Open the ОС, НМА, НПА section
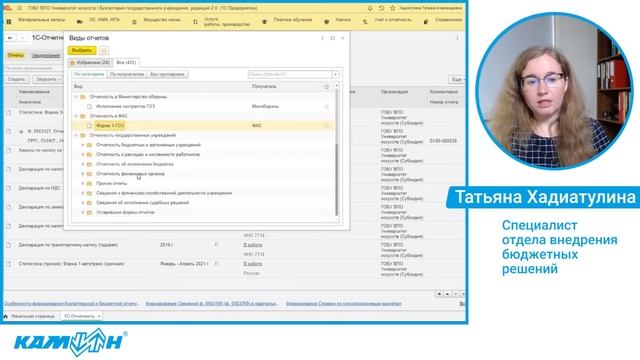The width and height of the screenshot is (640, 360). coord(104,20)
